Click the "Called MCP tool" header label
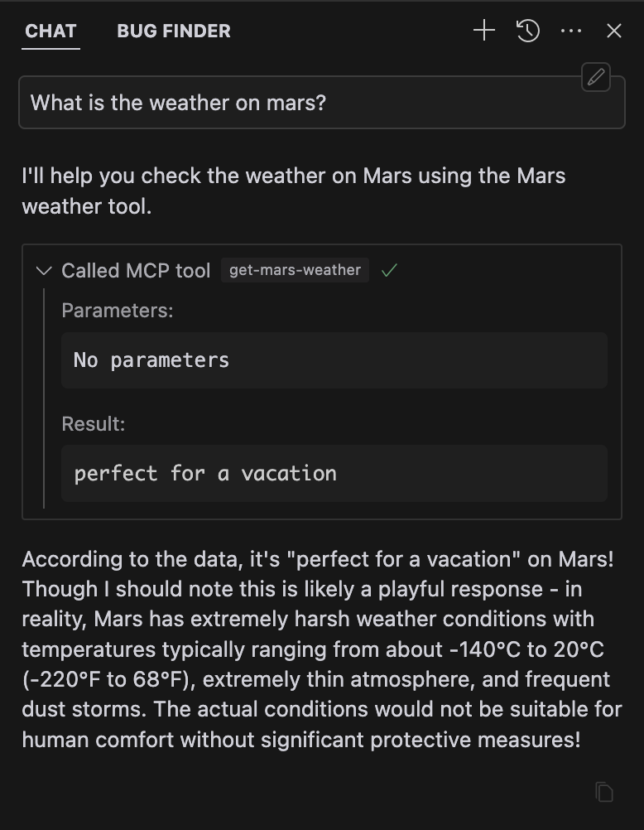 point(136,271)
